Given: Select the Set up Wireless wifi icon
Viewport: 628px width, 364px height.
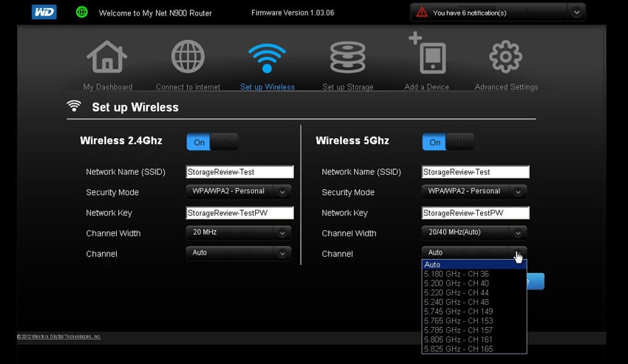Looking at the screenshot, I should [x=267, y=58].
